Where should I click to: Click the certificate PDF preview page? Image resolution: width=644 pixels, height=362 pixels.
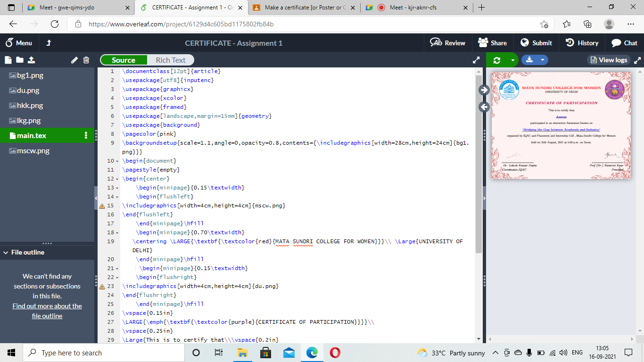click(x=561, y=125)
